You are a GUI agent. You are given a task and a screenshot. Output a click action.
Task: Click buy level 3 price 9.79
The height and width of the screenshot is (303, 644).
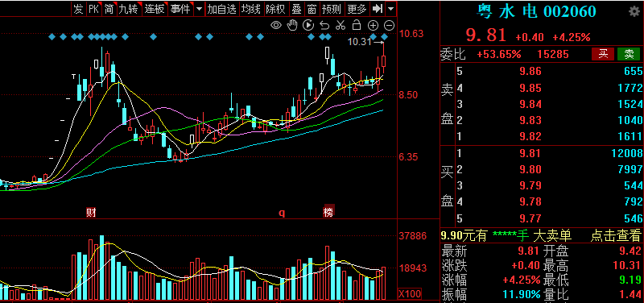tap(530, 185)
